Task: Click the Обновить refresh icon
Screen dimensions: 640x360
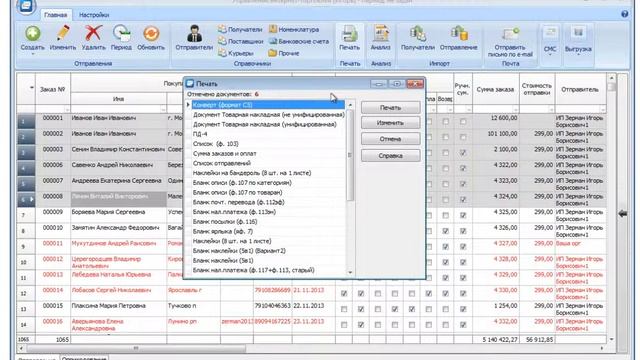Action: [151, 33]
